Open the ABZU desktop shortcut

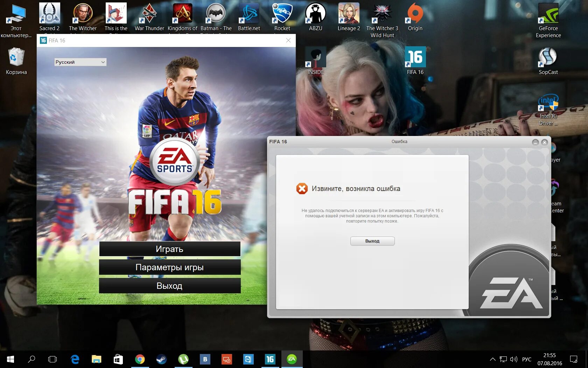point(315,17)
